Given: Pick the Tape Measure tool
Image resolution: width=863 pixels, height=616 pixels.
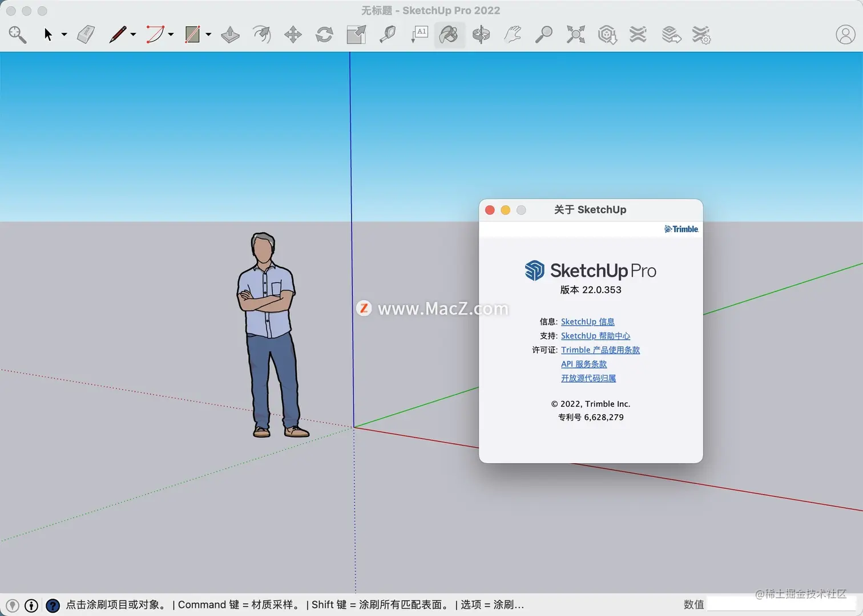Looking at the screenshot, I should tap(388, 35).
